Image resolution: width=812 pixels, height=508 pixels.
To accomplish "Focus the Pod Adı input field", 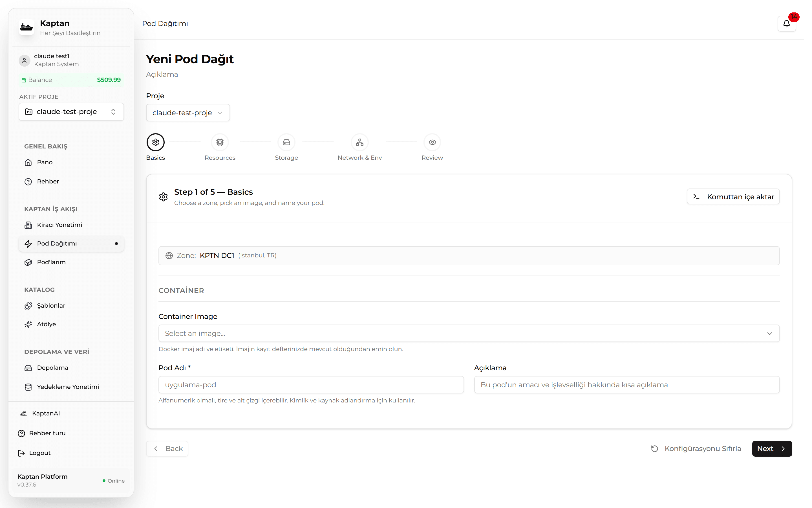I will point(311,385).
